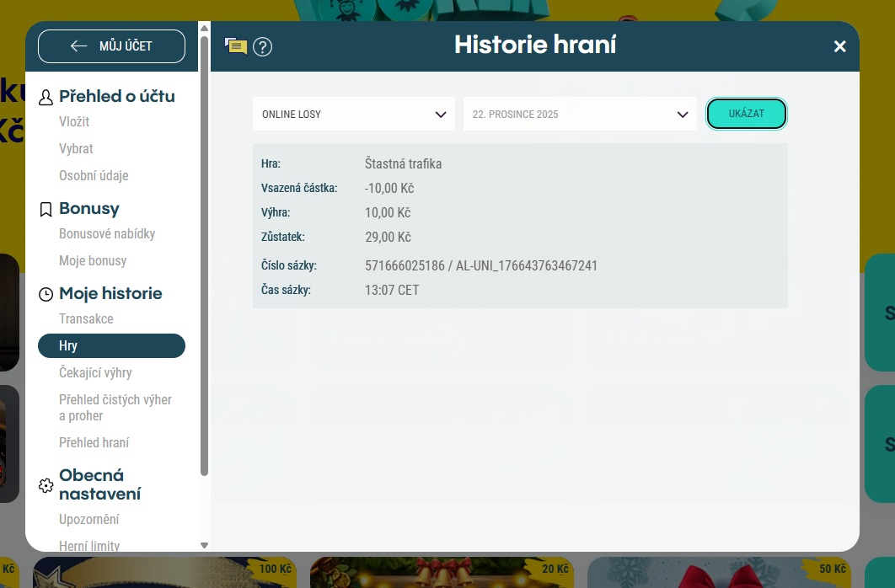Image resolution: width=895 pixels, height=588 pixels.
Task: Open Osobní údaje page
Action: pyautogui.click(x=94, y=176)
